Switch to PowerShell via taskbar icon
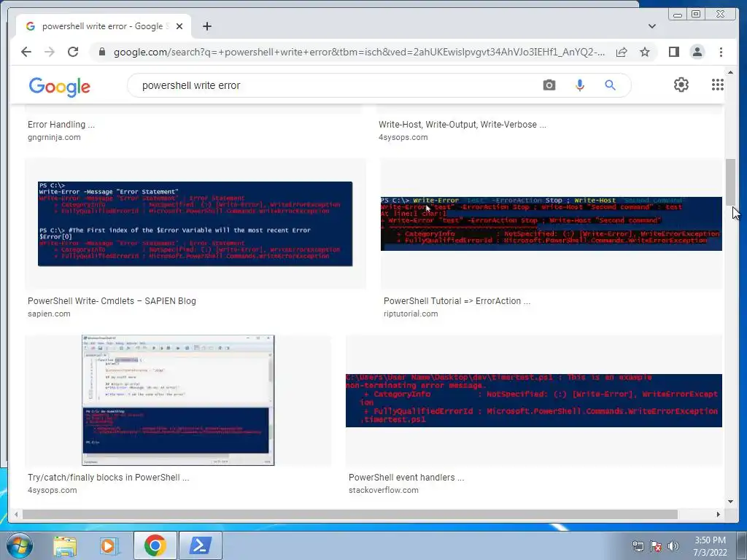 [200, 545]
